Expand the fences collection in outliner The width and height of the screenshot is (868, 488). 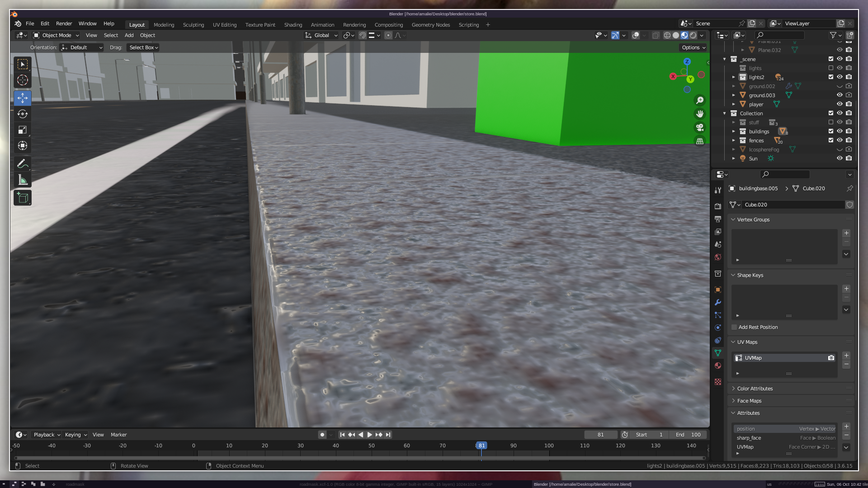click(x=734, y=141)
